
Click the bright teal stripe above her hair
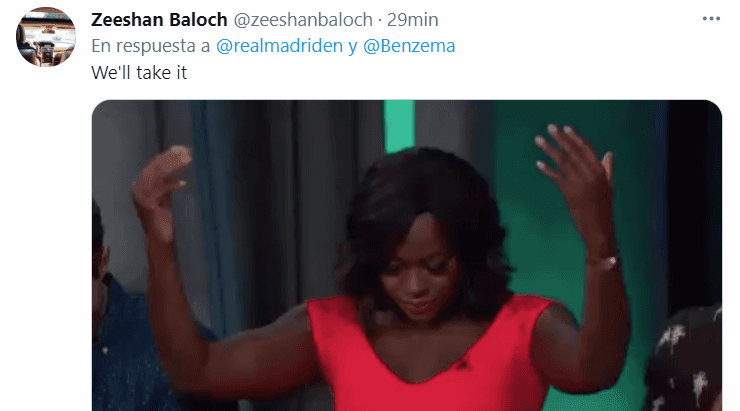coord(399,126)
